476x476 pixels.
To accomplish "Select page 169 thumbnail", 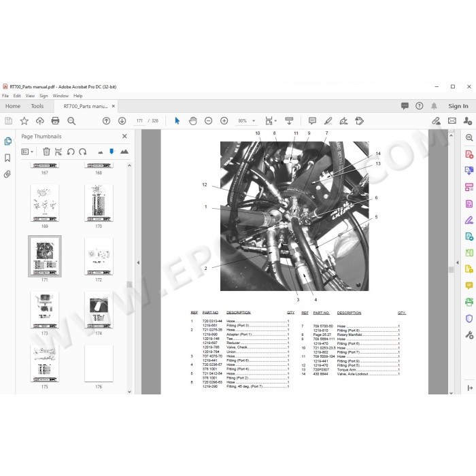I will (x=45, y=203).
